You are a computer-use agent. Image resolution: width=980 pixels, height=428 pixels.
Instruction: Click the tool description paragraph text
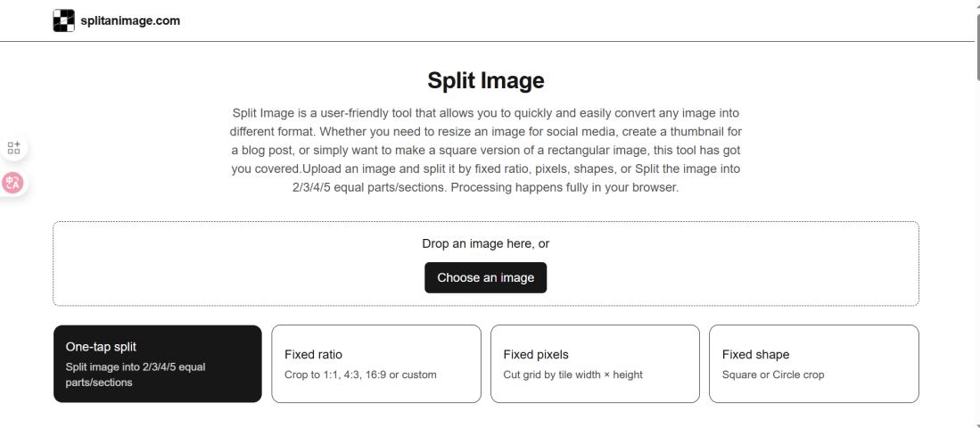[485, 151]
